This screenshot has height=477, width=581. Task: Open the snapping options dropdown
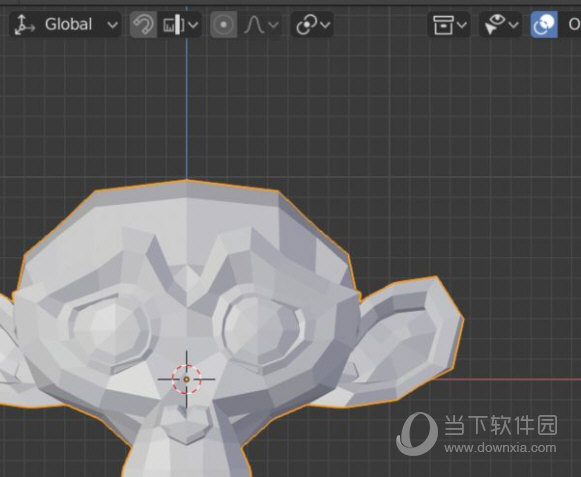tap(180, 24)
